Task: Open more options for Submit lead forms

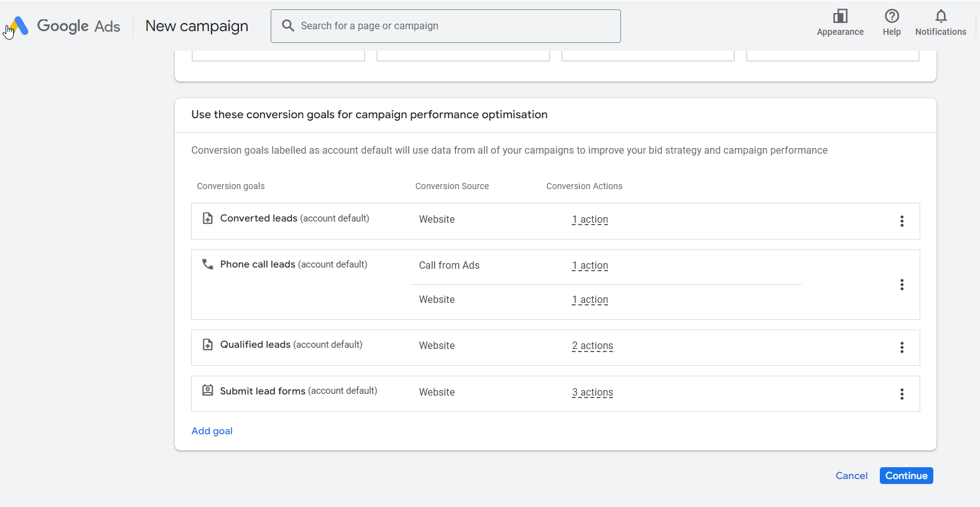Action: 902,394
